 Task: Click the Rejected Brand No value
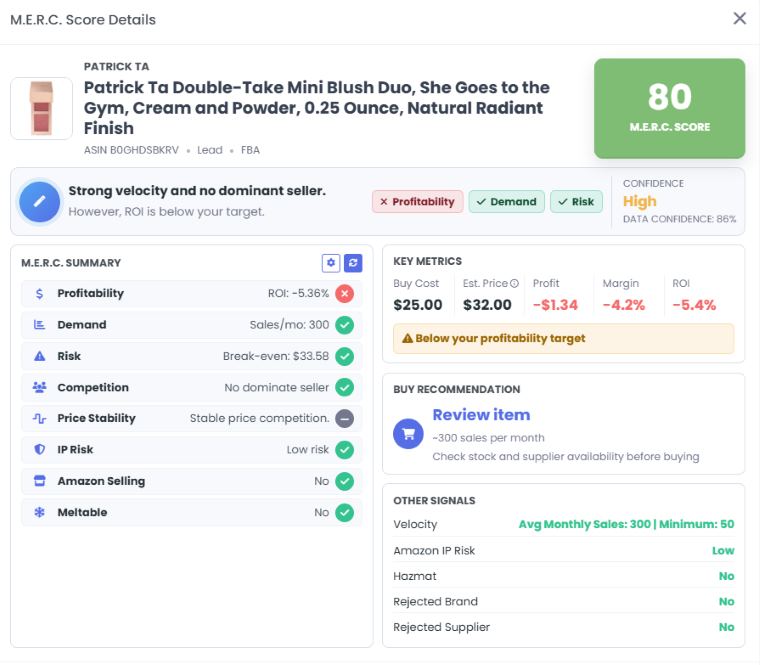point(726,602)
